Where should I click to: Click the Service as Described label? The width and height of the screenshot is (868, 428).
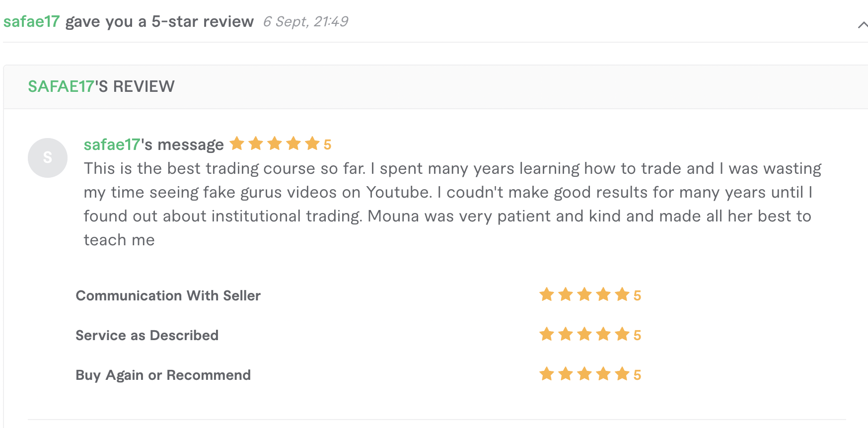(x=147, y=335)
